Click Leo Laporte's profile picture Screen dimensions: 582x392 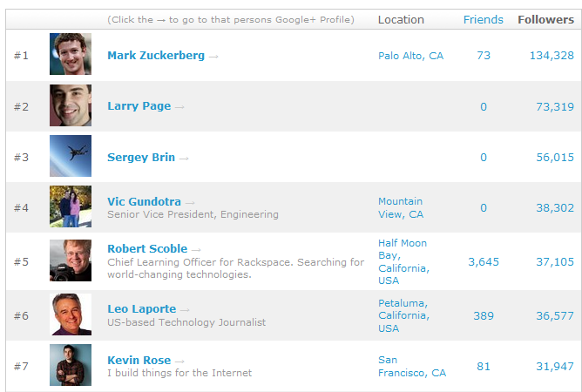coord(71,314)
